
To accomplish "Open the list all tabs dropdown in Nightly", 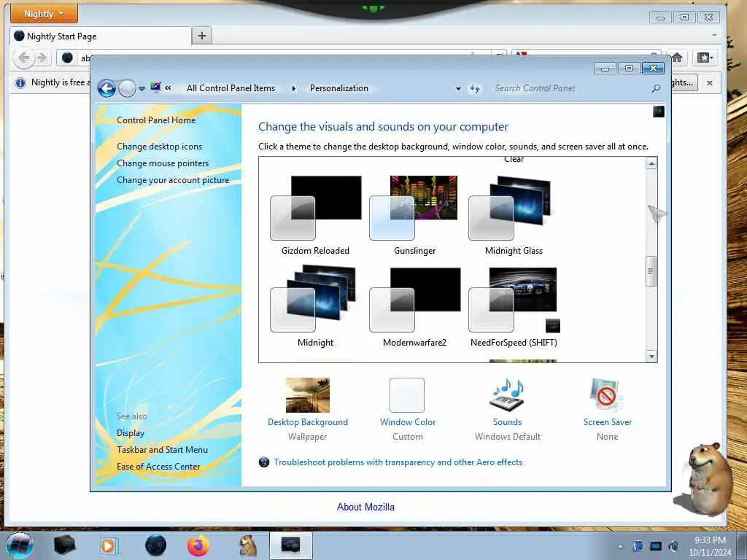I will click(714, 35).
